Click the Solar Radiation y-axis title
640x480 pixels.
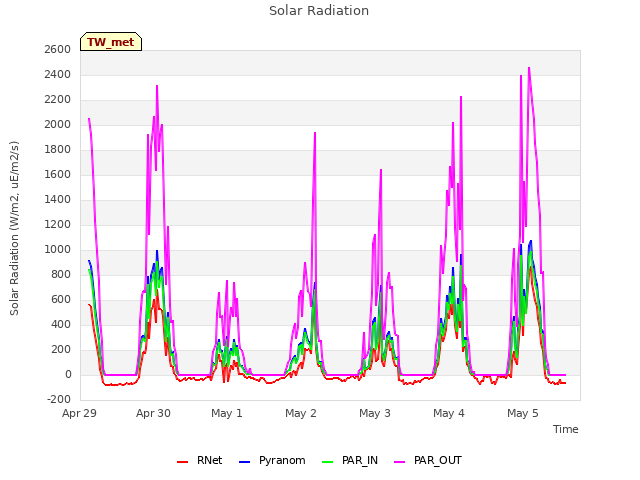(14, 228)
